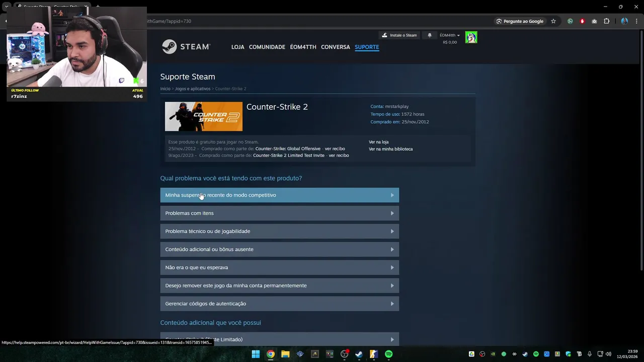Image resolution: width=644 pixels, height=362 pixels.
Task: Click Google Drive tray icon
Action: [471, 354]
